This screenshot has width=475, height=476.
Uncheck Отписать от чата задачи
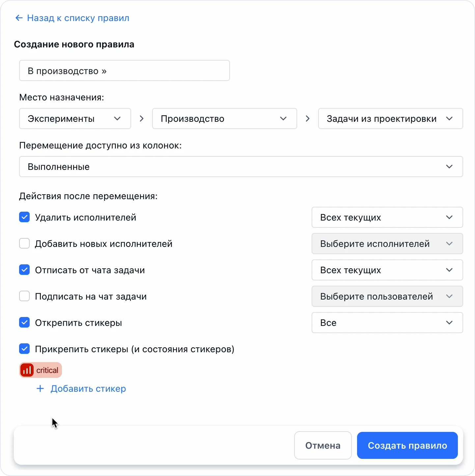(x=24, y=270)
